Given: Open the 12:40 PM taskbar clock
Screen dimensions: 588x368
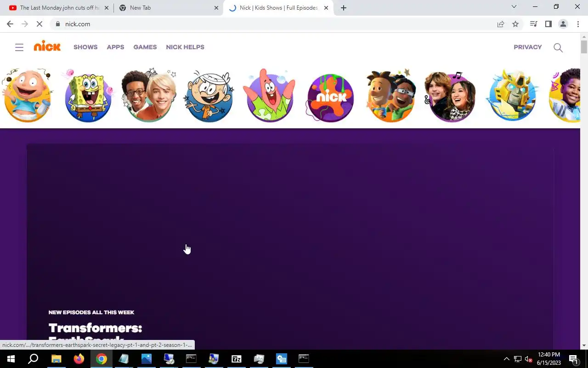Looking at the screenshot, I should (549, 359).
